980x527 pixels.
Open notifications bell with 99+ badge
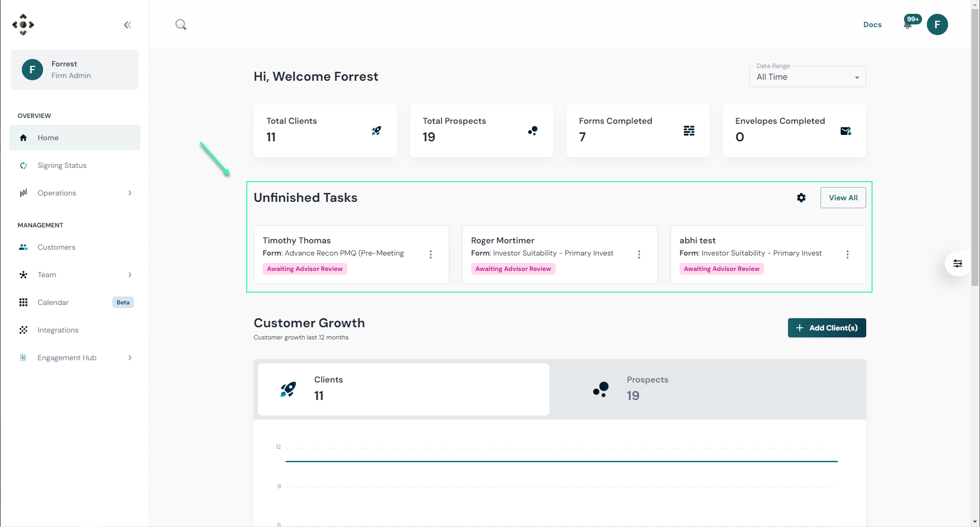point(908,24)
